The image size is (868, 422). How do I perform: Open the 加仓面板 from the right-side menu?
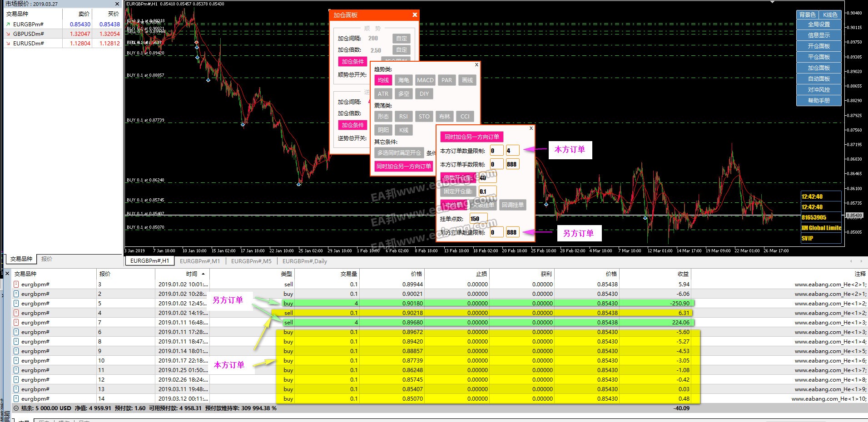pos(818,68)
